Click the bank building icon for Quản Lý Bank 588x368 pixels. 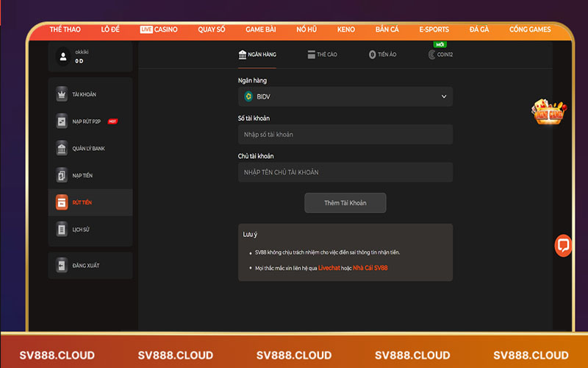(62, 149)
